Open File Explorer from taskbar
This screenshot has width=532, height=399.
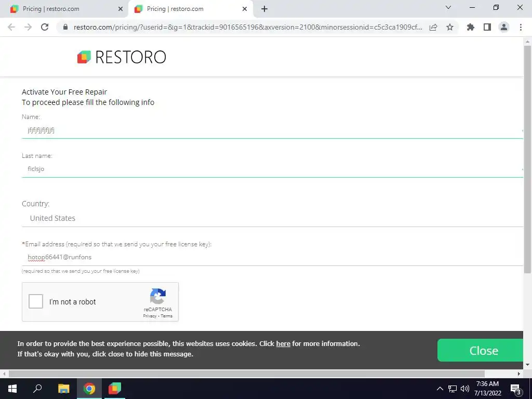63,389
